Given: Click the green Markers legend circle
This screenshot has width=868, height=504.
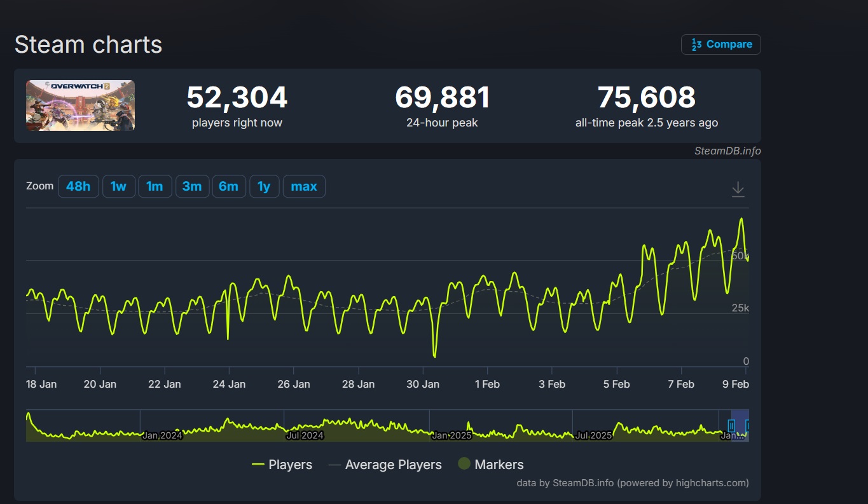Looking at the screenshot, I should (464, 464).
